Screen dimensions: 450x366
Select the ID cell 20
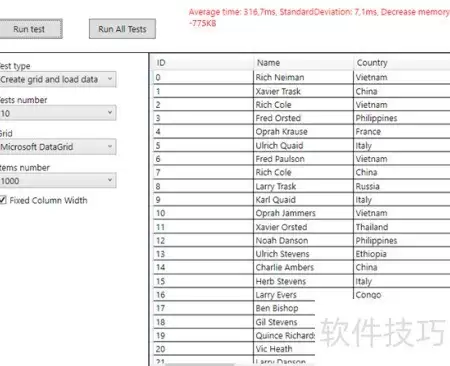tap(203, 349)
